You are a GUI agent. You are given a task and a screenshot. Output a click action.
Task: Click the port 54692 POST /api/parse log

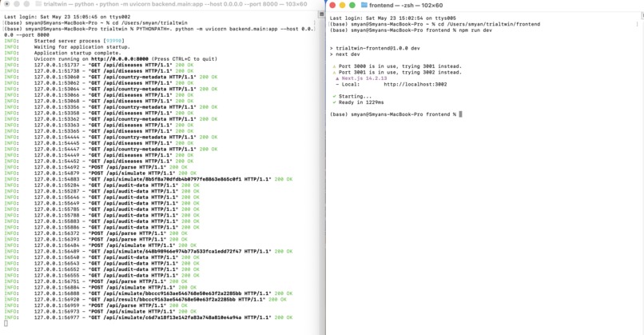tap(96, 167)
